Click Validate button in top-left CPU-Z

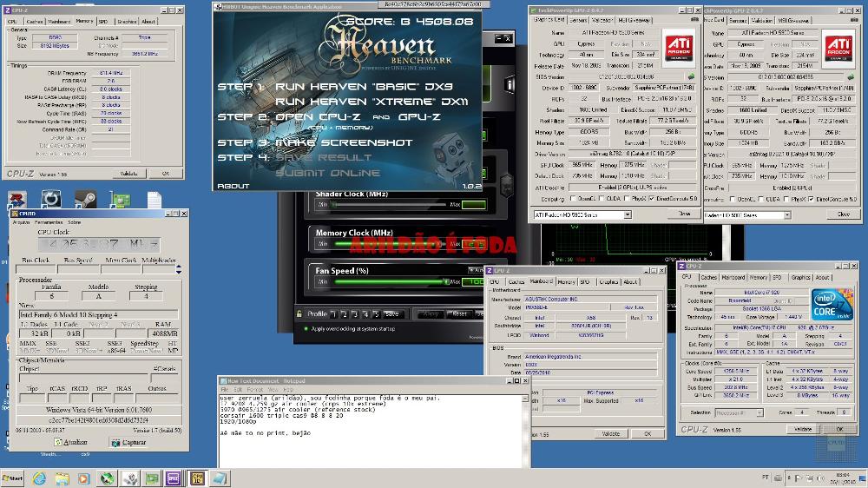pyautogui.click(x=129, y=174)
